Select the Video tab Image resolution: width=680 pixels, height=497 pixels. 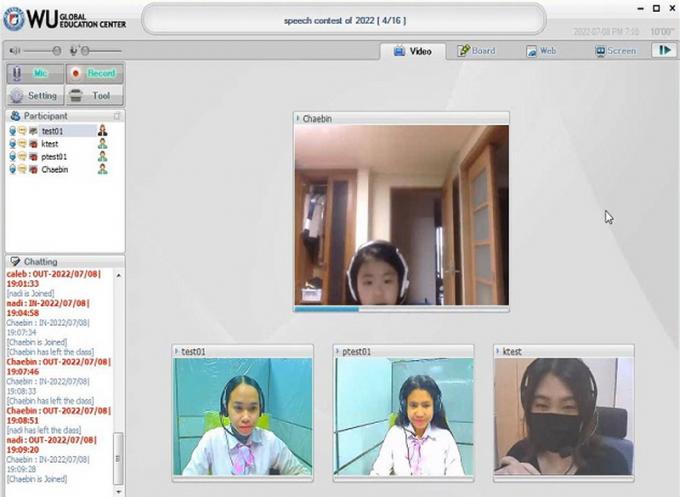[412, 50]
